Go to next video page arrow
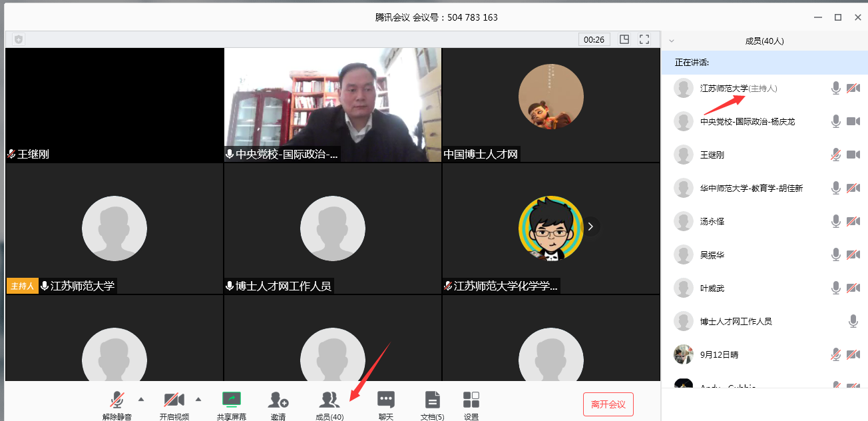This screenshot has height=421, width=868. pos(590,226)
